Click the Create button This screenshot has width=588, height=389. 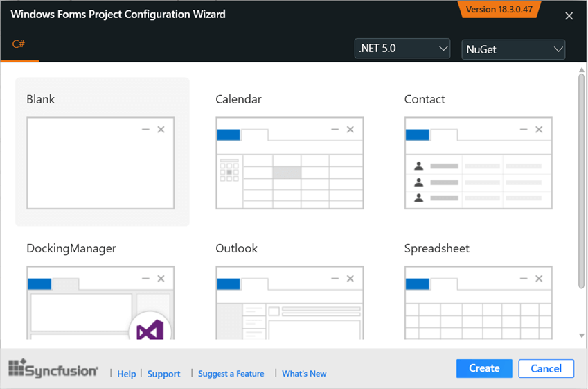pos(484,368)
